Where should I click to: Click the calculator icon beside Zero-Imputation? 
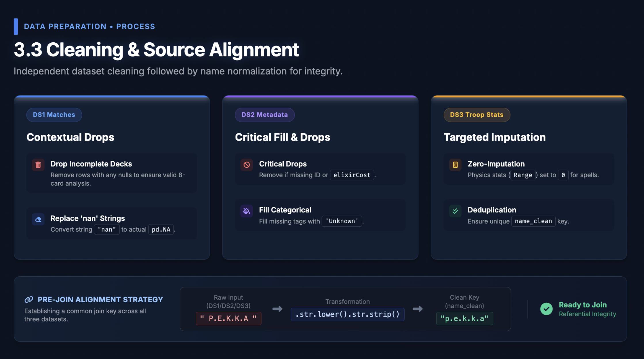(455, 165)
